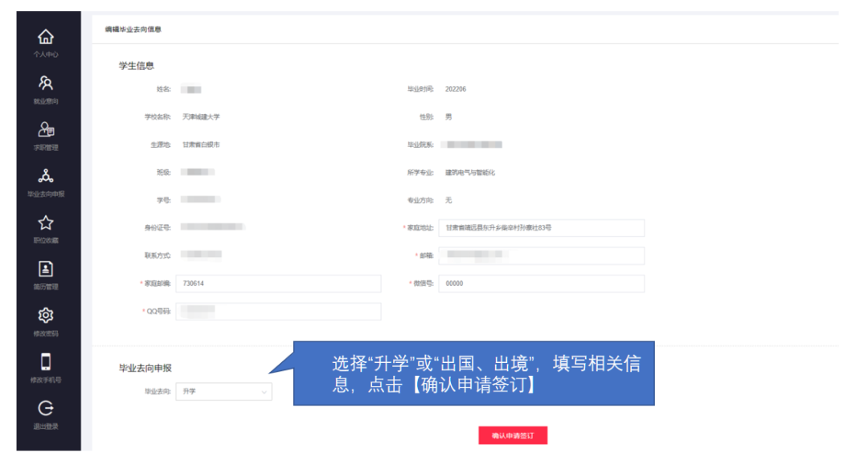868x465 pixels.
Task: Select the 毕业去向申报 sidebar icon
Action: [x=46, y=177]
